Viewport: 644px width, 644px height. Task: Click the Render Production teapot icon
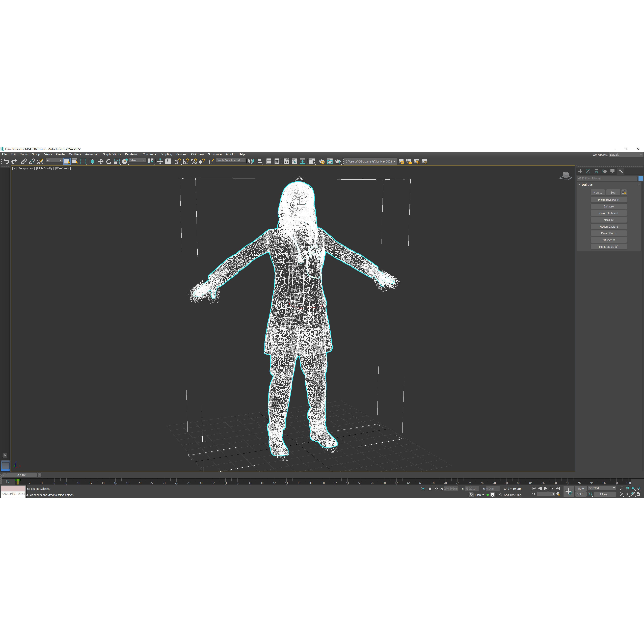pos(338,161)
